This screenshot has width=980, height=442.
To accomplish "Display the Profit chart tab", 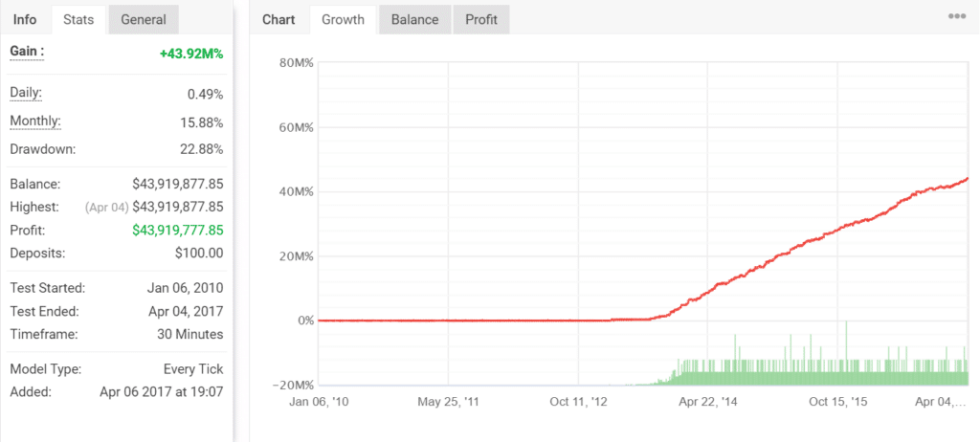I will coord(481,19).
